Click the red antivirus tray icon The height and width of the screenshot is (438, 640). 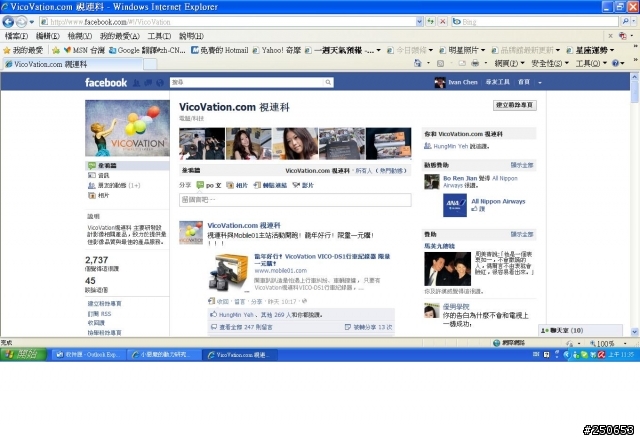(602, 355)
